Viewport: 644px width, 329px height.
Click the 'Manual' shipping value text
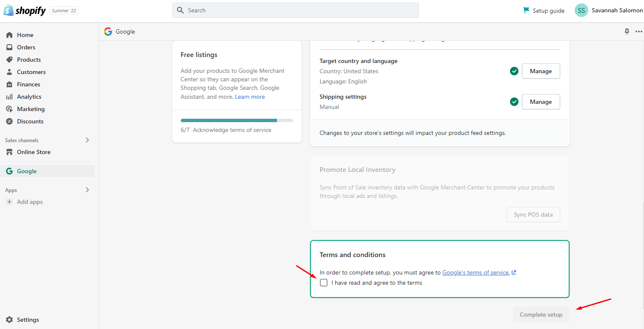329,107
